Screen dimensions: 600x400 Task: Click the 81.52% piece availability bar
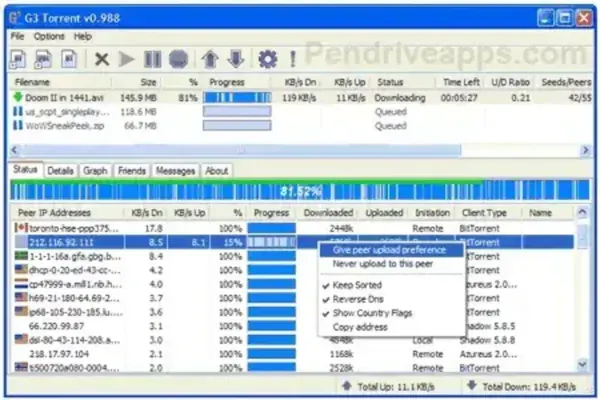coord(300,190)
